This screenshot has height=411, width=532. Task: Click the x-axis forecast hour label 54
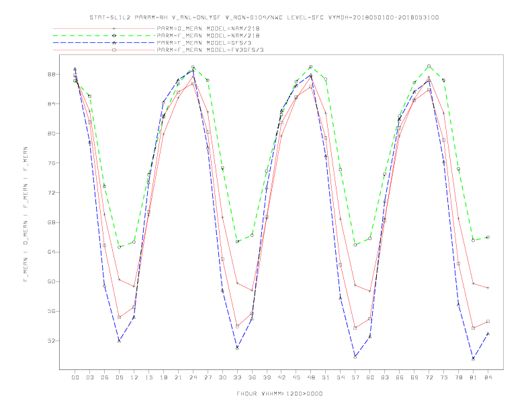click(341, 377)
